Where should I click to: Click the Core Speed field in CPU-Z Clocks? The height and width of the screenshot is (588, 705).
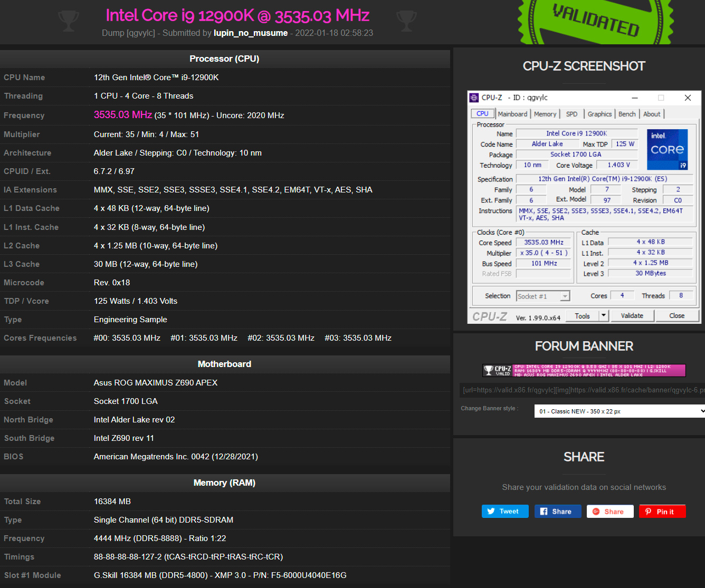[544, 243]
